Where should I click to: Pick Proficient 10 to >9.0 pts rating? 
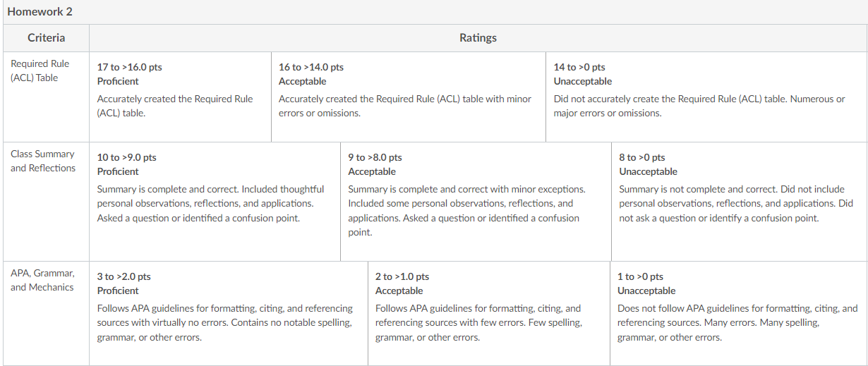(x=215, y=201)
